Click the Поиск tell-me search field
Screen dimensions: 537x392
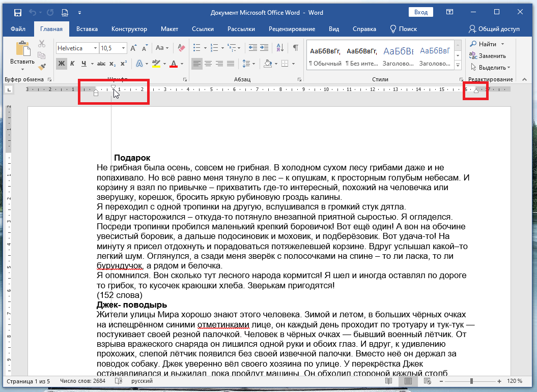[x=404, y=29]
